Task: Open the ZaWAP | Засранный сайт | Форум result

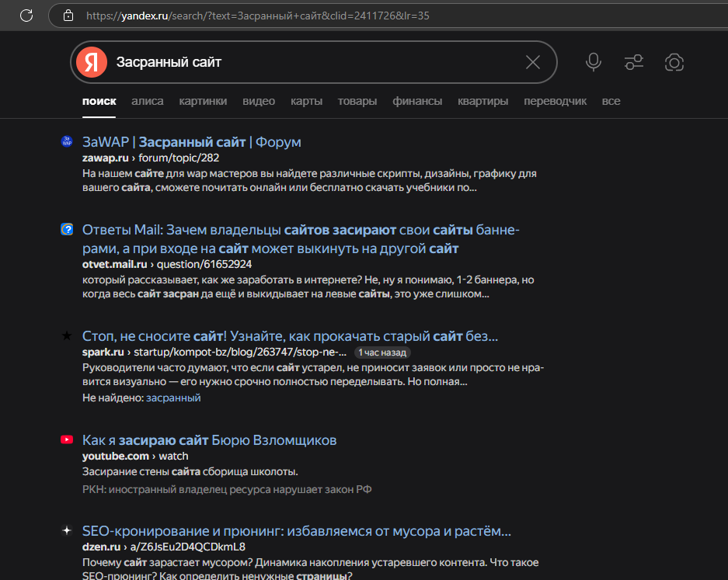Action: (x=192, y=142)
